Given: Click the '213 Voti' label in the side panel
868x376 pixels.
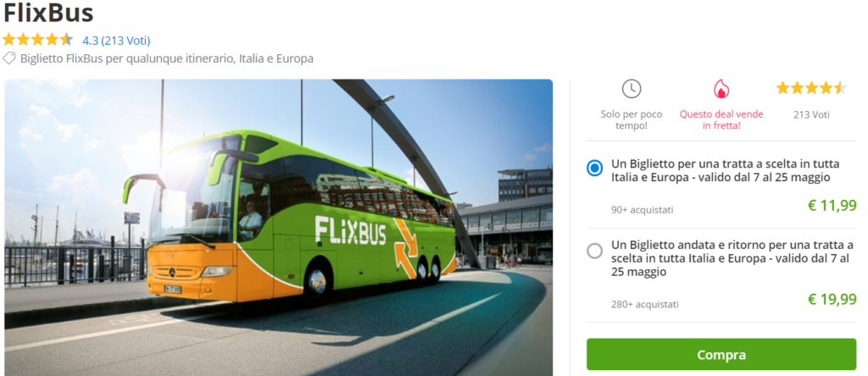Looking at the screenshot, I should click(811, 114).
